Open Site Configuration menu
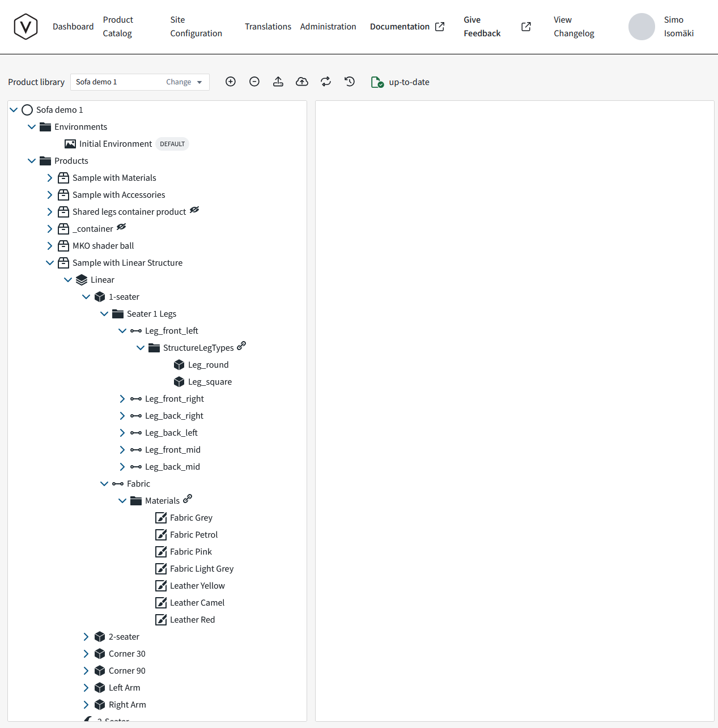The height and width of the screenshot is (728, 718). (196, 27)
